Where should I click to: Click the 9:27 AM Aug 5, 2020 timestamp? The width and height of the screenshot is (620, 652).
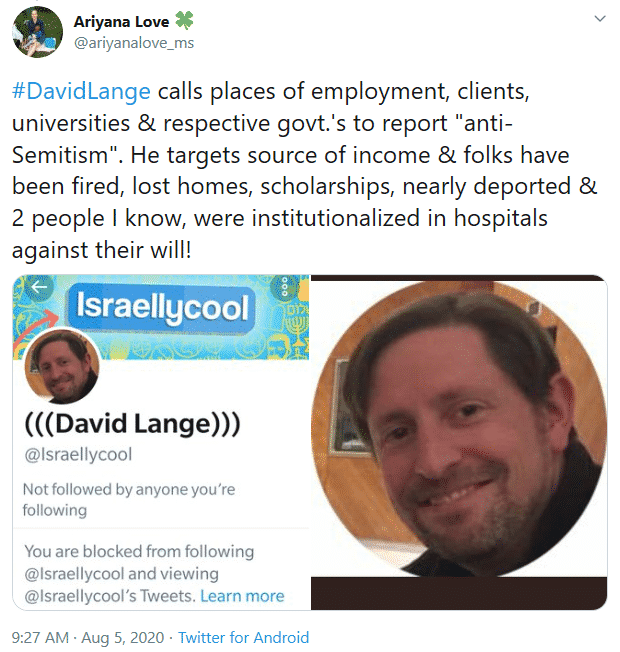tap(88, 637)
